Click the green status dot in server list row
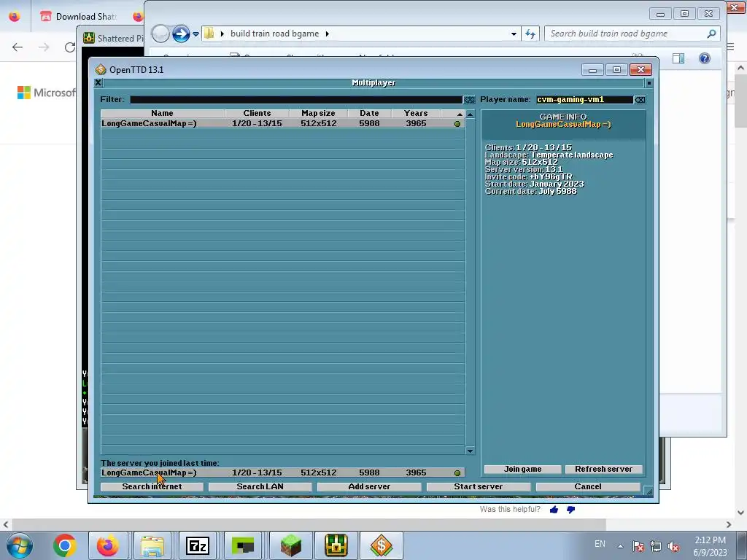This screenshot has height=560, width=747. click(457, 124)
